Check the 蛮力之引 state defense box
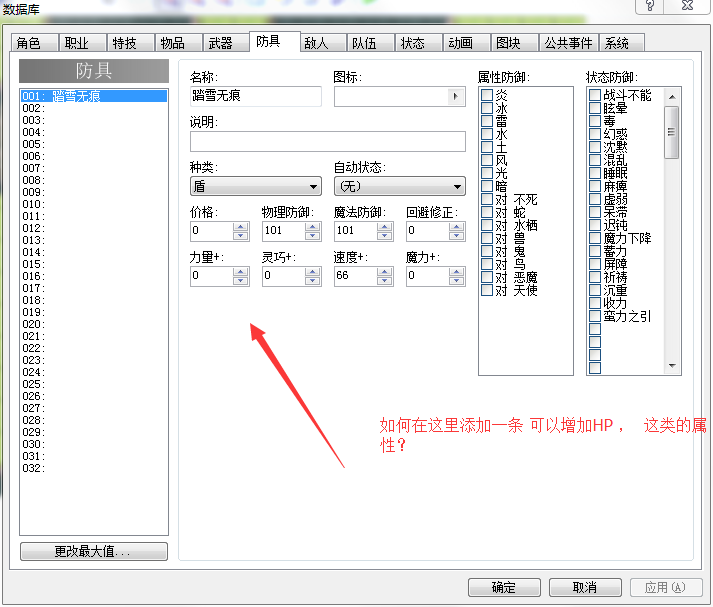The width and height of the screenshot is (713, 607). pyautogui.click(x=595, y=316)
